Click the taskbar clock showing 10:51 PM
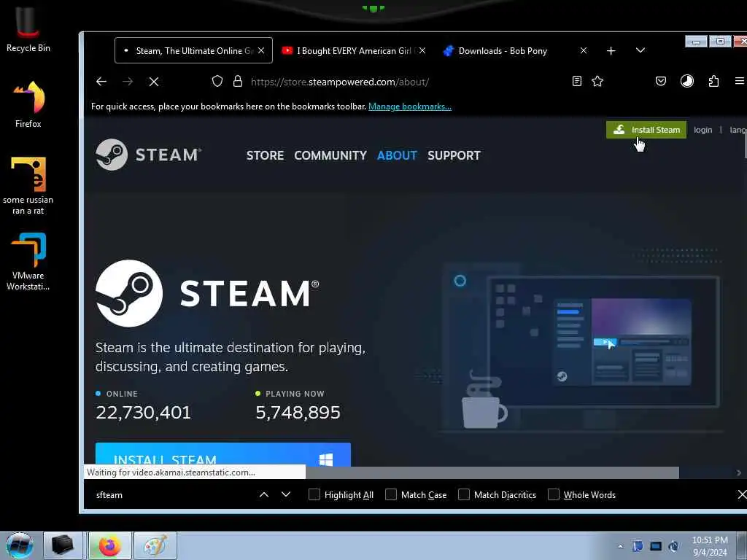This screenshot has height=560, width=747. click(710, 546)
